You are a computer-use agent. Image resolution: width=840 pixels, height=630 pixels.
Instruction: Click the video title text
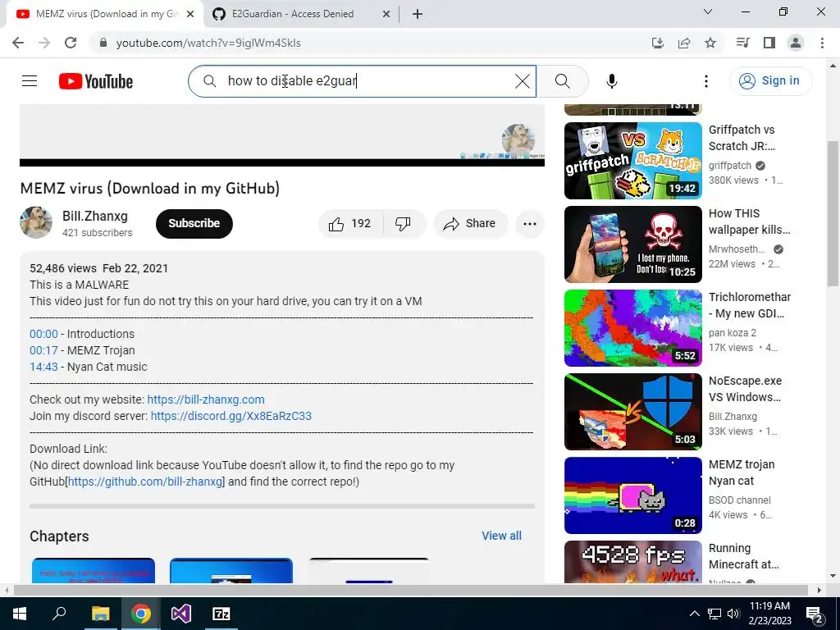150,189
